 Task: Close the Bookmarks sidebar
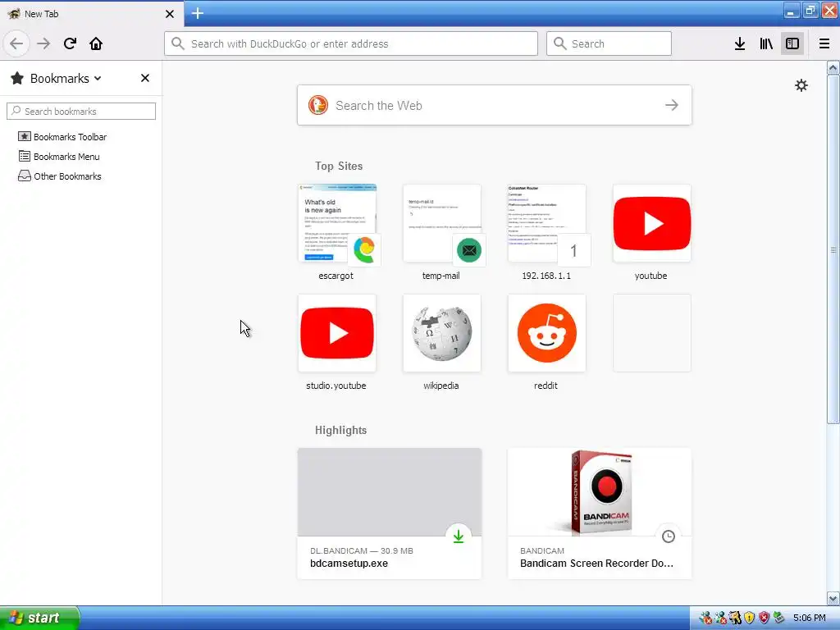click(x=144, y=78)
